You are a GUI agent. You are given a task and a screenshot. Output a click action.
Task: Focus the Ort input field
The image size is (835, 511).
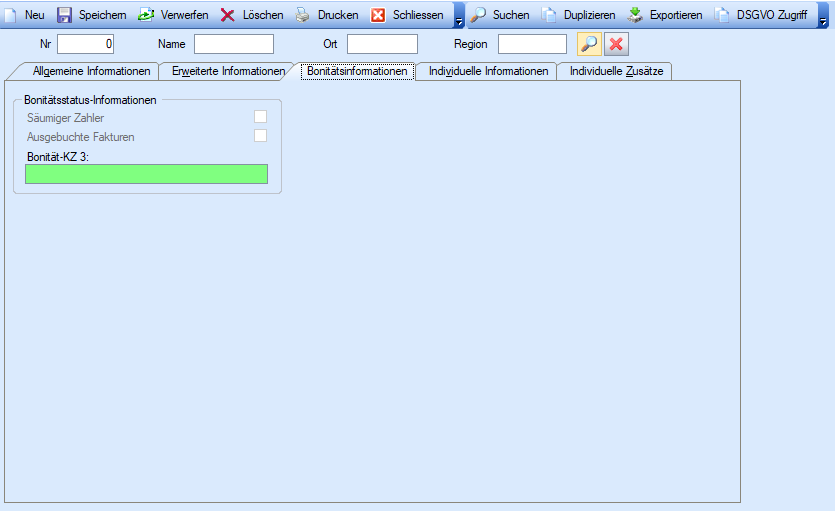coord(382,44)
